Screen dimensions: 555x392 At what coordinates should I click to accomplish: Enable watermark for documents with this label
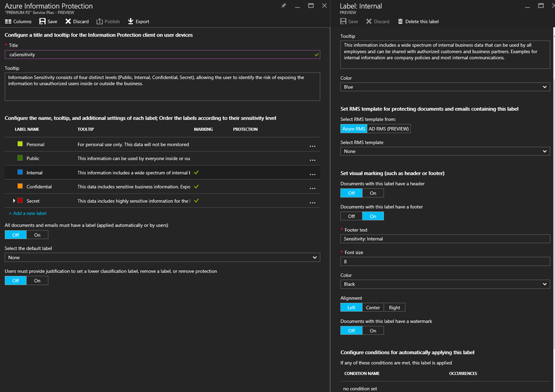[x=373, y=330]
